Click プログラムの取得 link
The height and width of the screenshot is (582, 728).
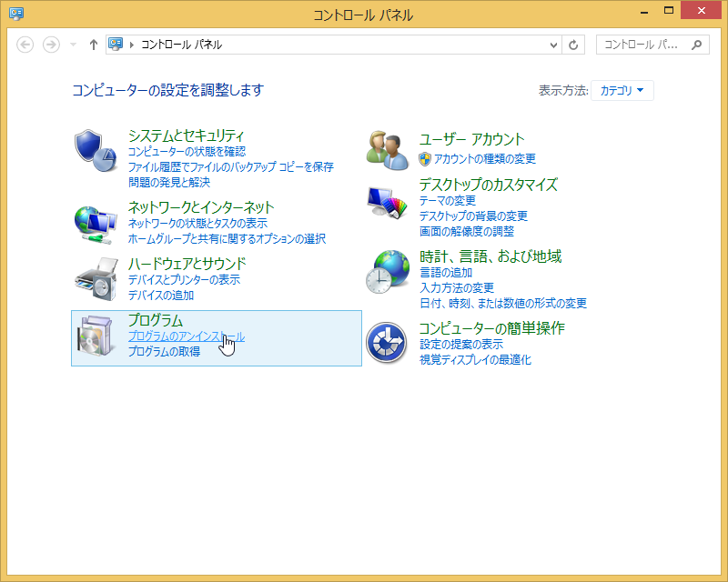[x=164, y=351]
